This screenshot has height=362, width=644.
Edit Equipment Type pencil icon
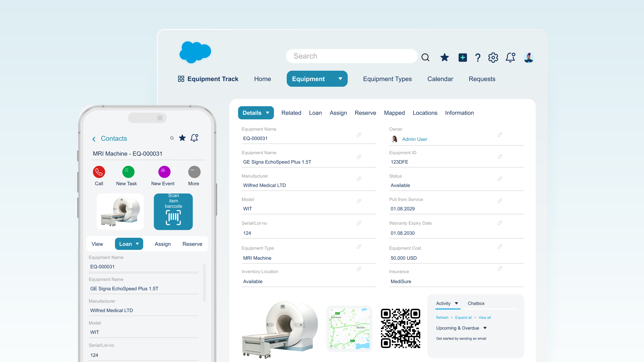tap(359, 247)
